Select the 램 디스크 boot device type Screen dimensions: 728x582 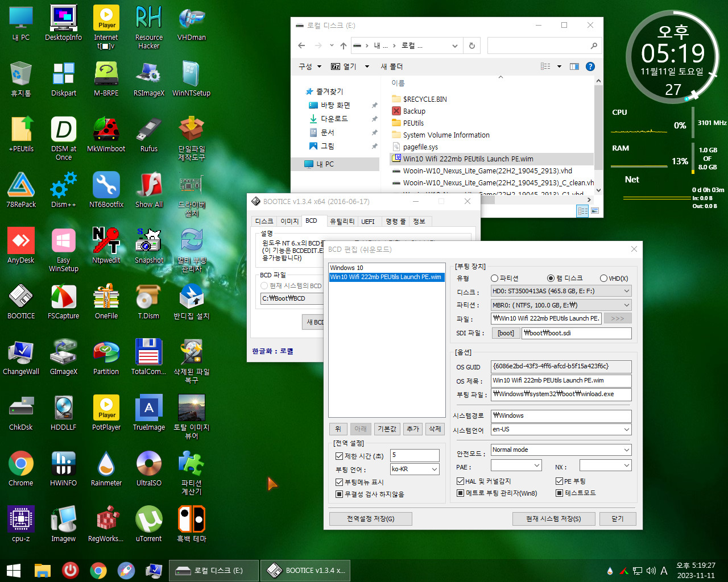pyautogui.click(x=551, y=278)
